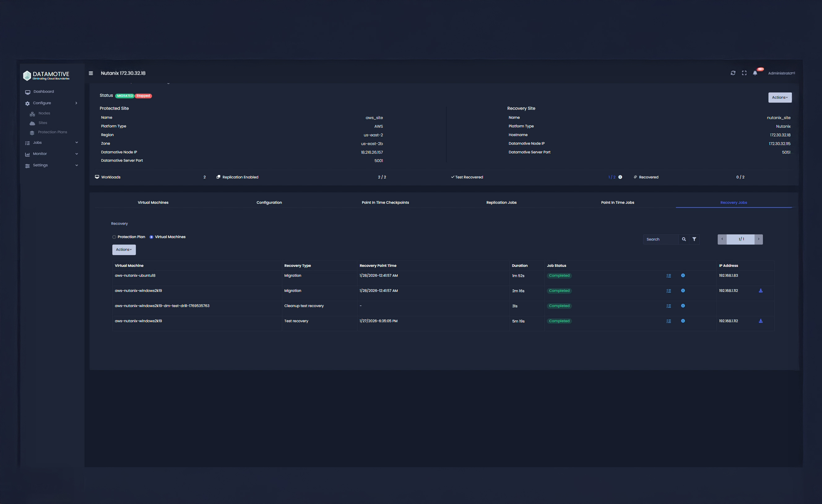
Task: Click the Administrator account label
Action: 780,73
